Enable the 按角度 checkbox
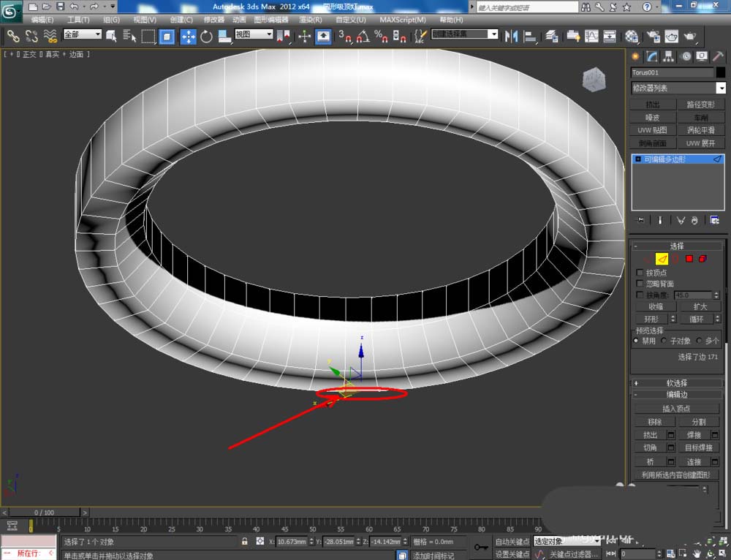The width and height of the screenshot is (731, 560). (x=640, y=295)
